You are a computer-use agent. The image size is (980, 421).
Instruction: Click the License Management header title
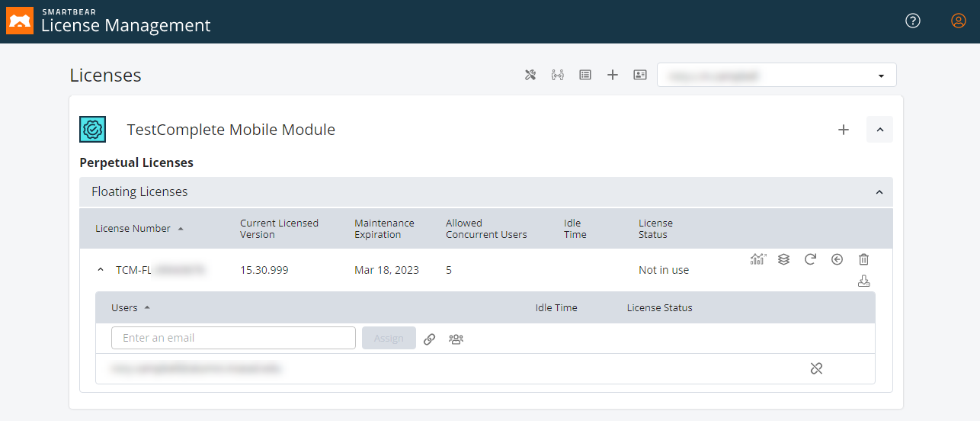(x=126, y=25)
